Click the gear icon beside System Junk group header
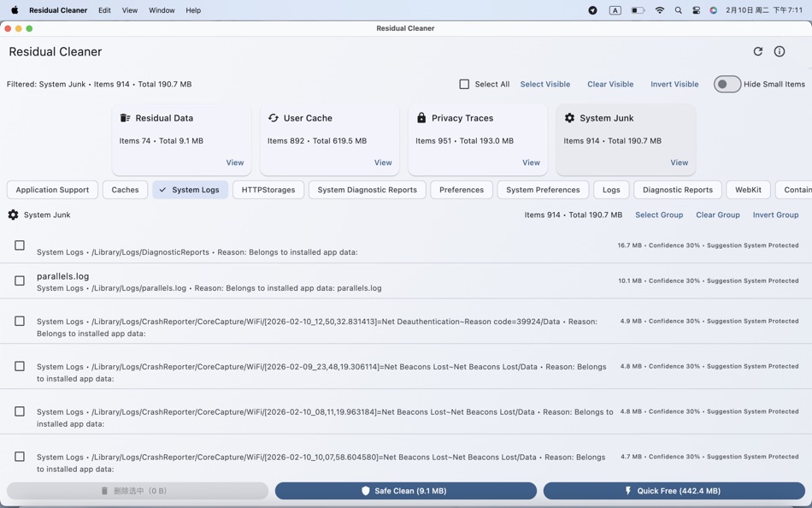This screenshot has width=812, height=508. (11, 215)
